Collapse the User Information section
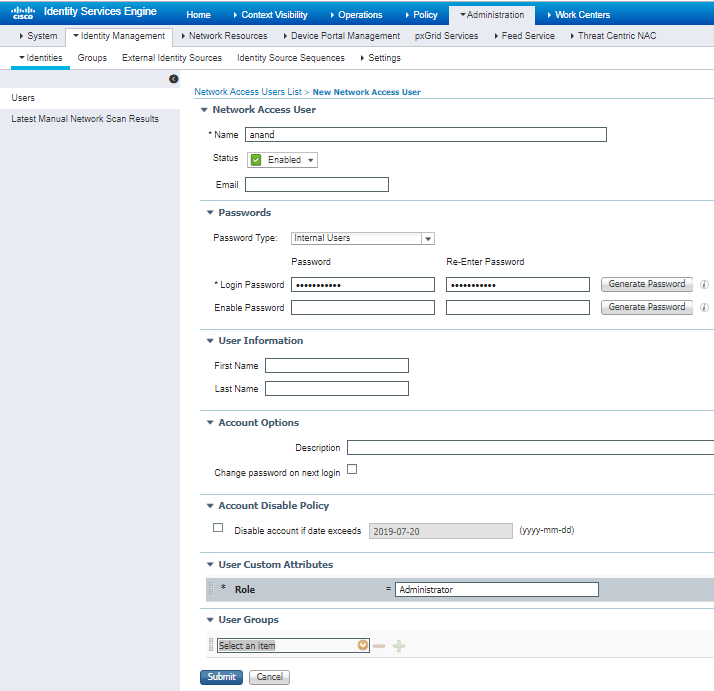The width and height of the screenshot is (714, 691). click(210, 341)
